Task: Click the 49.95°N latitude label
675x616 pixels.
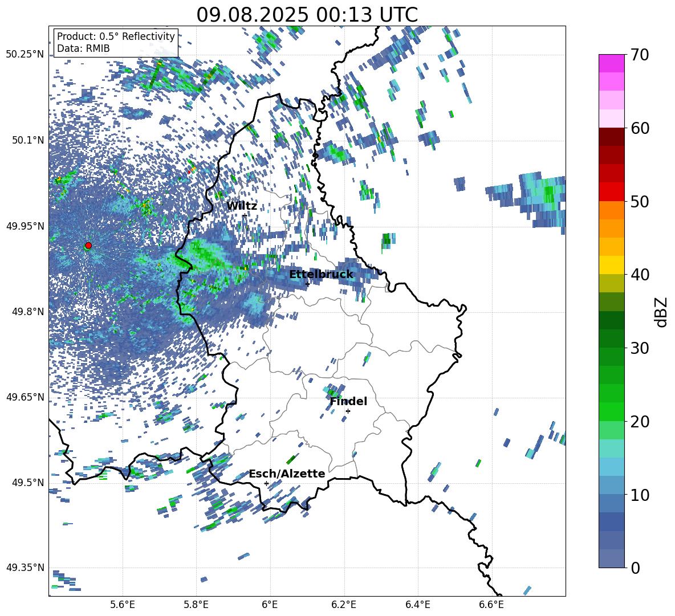Action: point(25,226)
